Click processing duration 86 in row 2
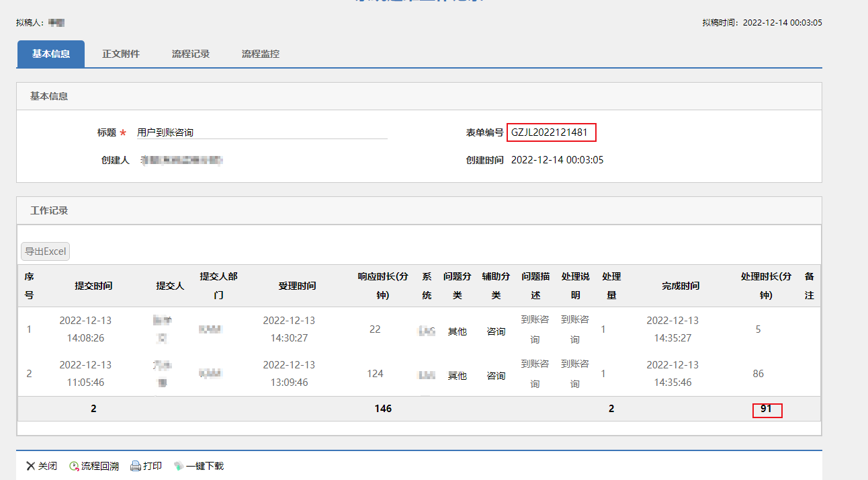The image size is (868, 480). pos(758,374)
